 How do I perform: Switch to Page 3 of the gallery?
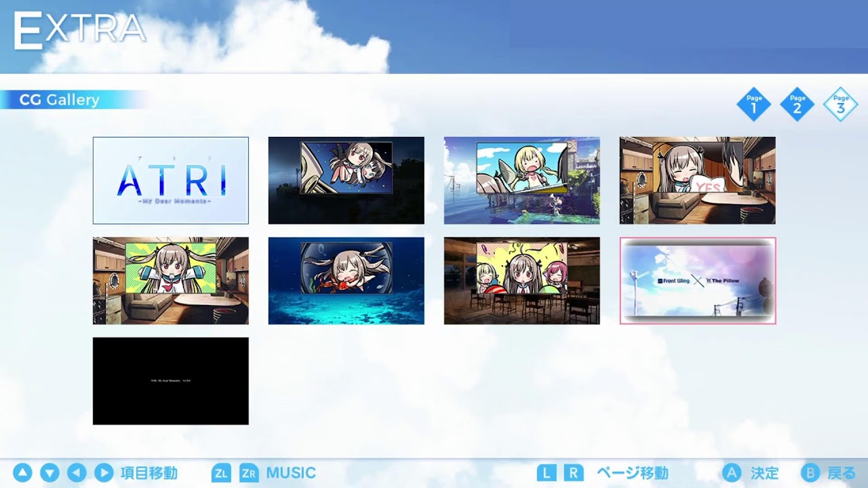(840, 103)
